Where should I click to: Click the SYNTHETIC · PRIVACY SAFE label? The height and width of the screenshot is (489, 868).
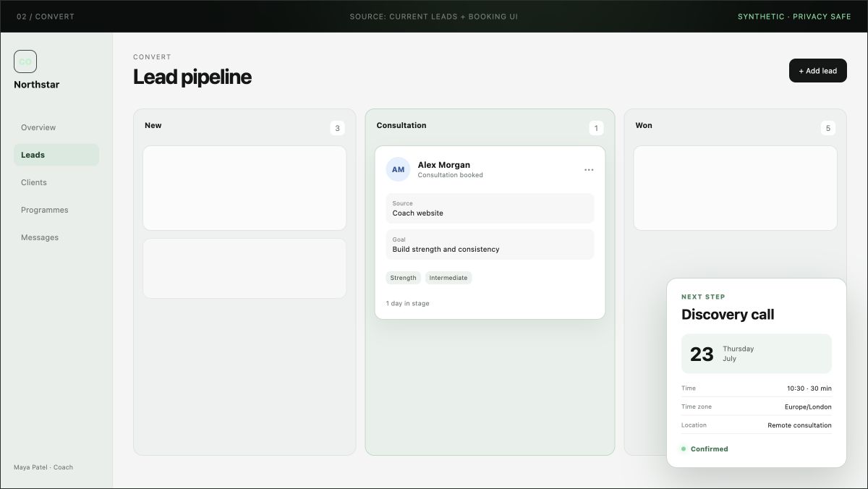pyautogui.click(x=794, y=17)
